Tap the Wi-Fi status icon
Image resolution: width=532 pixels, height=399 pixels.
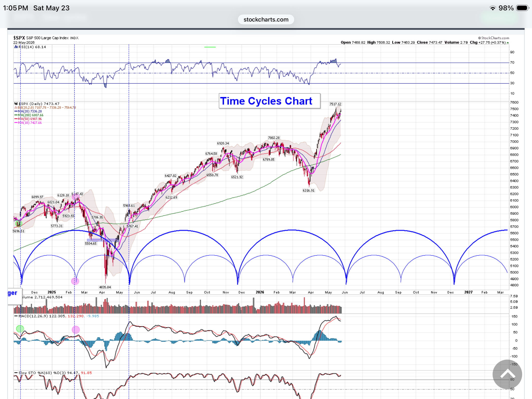(493, 8)
